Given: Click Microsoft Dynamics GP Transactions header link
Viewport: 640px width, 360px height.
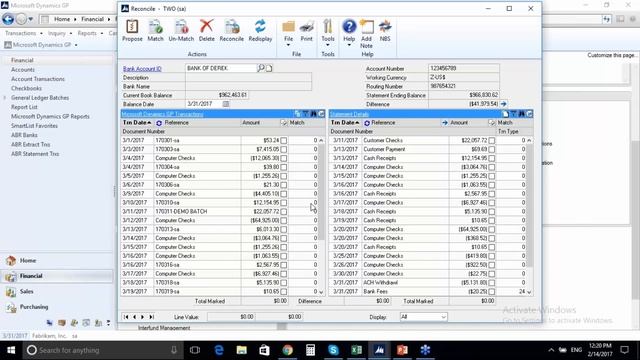Looking at the screenshot, I should [162, 114].
